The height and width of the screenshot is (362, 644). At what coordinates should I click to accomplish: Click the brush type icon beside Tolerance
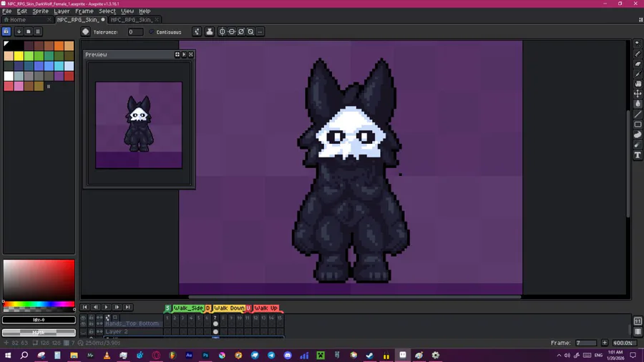[x=85, y=31]
